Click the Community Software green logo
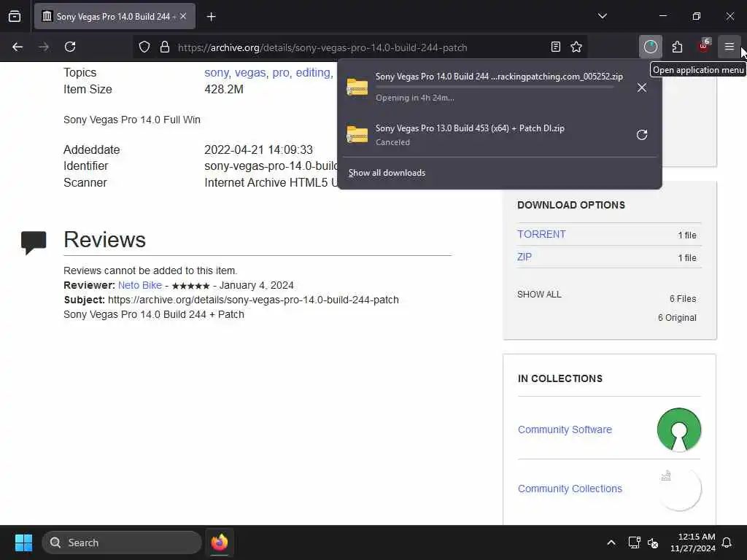 (x=679, y=429)
